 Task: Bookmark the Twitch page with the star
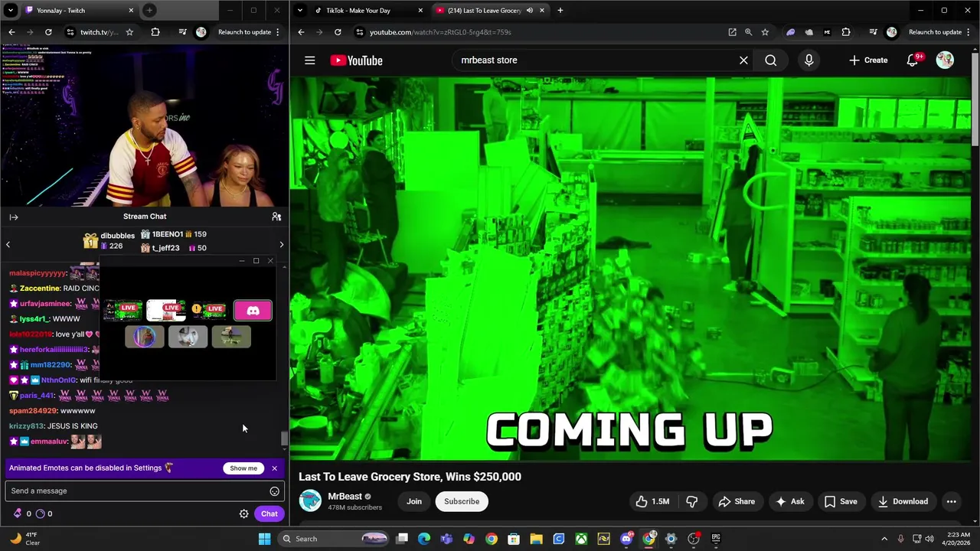click(129, 32)
